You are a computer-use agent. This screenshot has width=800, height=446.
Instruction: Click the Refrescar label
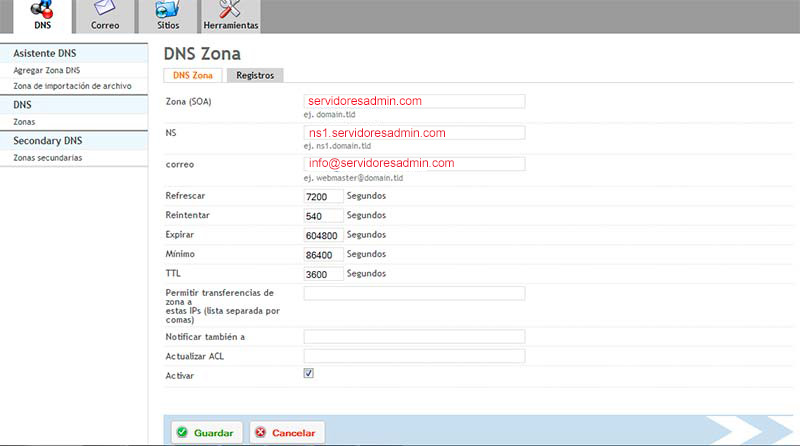(185, 196)
